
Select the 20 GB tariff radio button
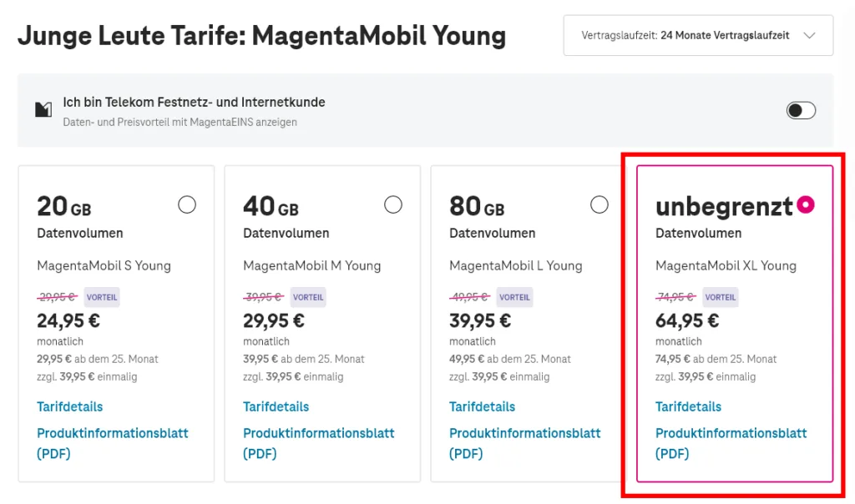click(x=187, y=204)
